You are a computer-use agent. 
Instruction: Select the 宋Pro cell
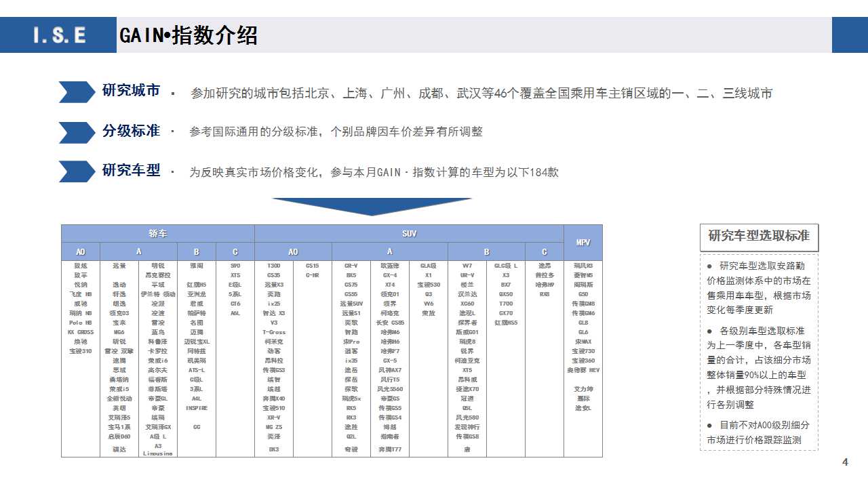(351, 342)
